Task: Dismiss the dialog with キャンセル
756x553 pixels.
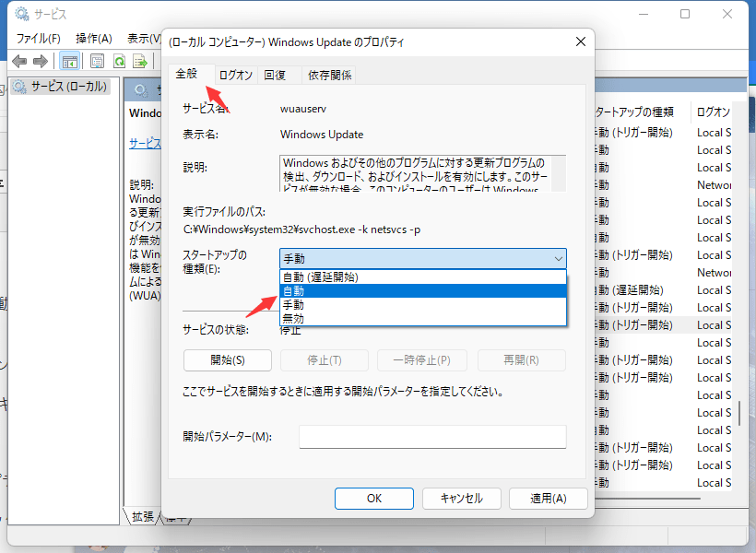Action: [x=461, y=498]
